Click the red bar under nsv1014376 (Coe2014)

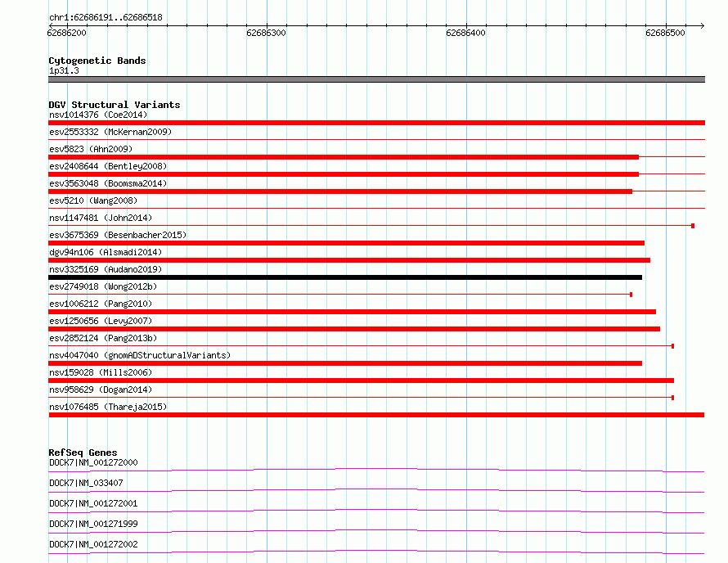click(x=376, y=123)
